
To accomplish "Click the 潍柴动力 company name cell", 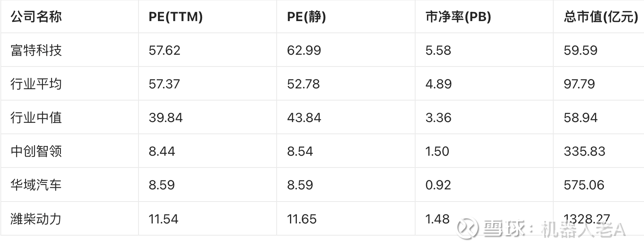I will point(36,219).
